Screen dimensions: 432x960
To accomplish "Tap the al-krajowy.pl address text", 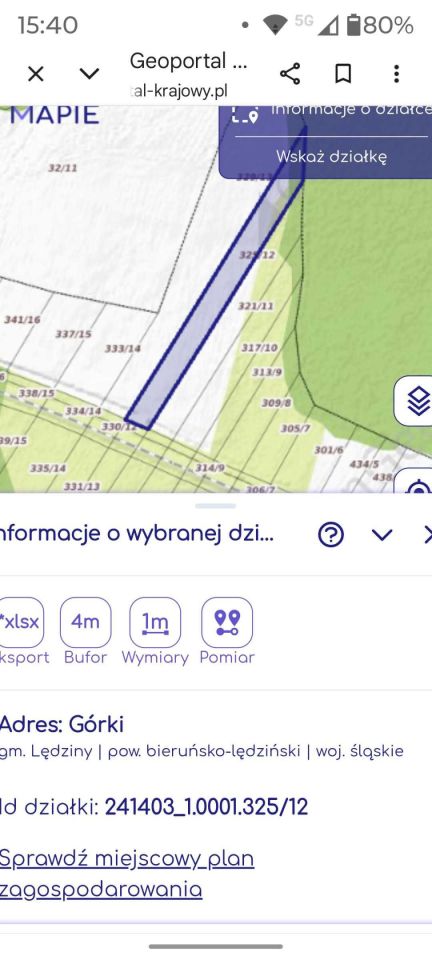I will coord(181,91).
